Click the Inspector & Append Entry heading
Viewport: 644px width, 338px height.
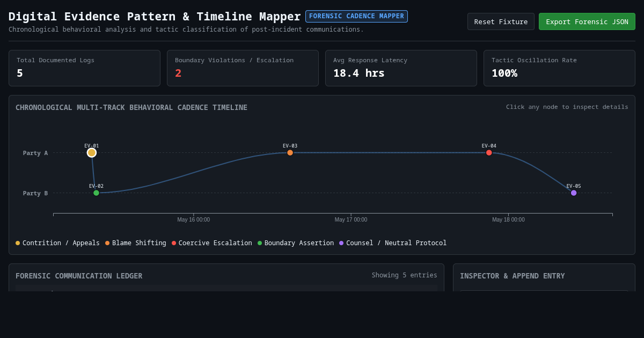coord(513,276)
